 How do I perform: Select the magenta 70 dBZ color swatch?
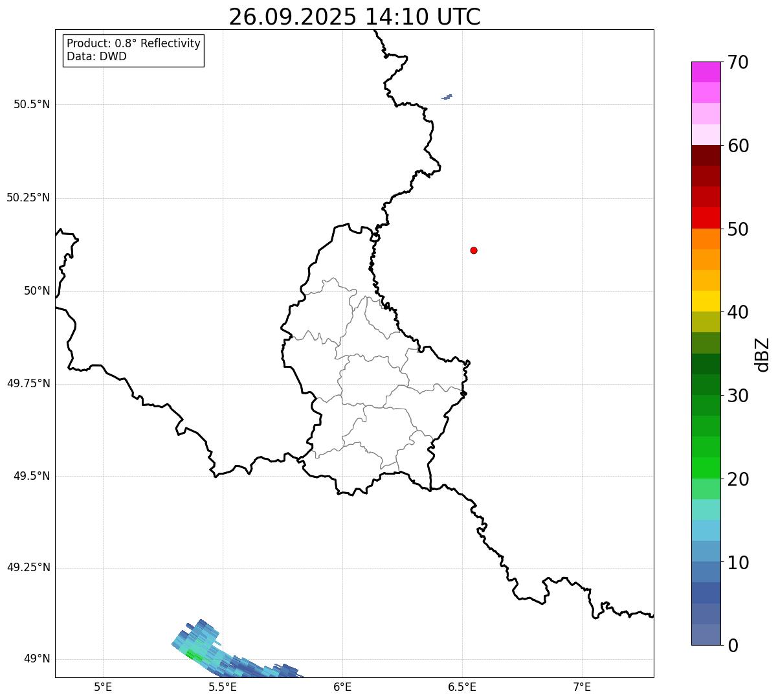[706, 72]
